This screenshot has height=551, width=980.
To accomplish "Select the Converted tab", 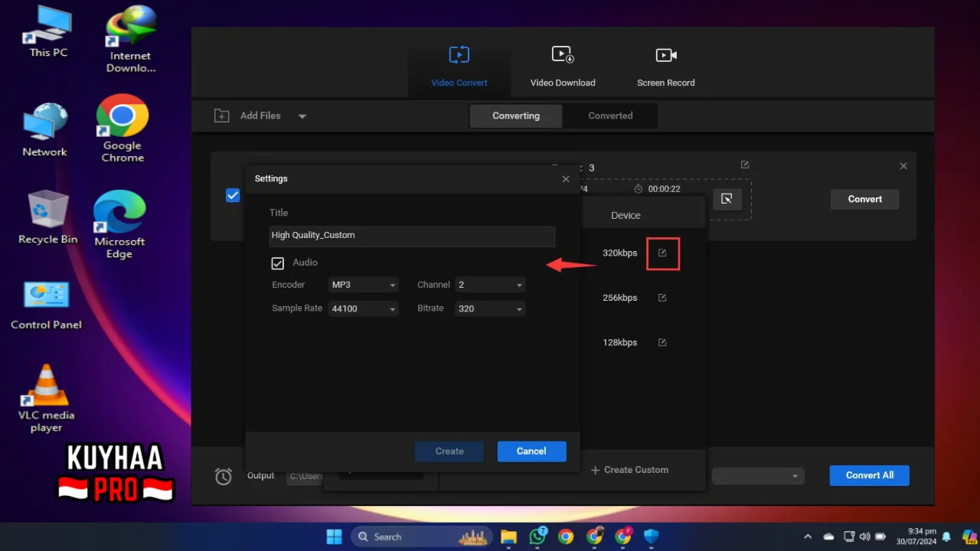I will pyautogui.click(x=610, y=116).
